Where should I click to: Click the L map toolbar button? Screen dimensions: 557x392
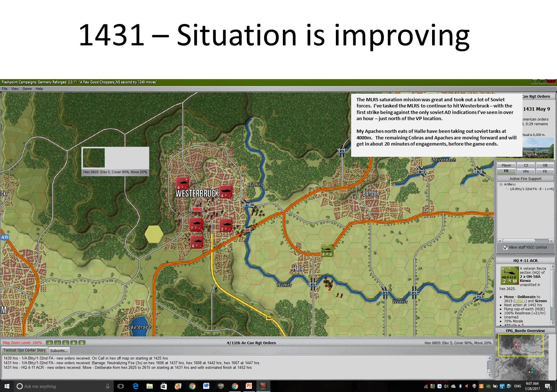[66, 343]
